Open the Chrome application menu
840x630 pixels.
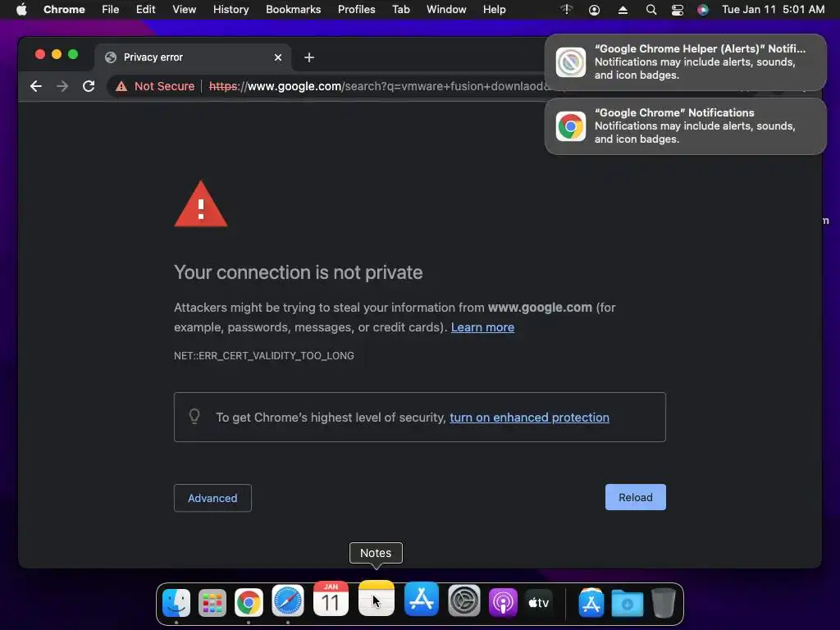pos(64,10)
